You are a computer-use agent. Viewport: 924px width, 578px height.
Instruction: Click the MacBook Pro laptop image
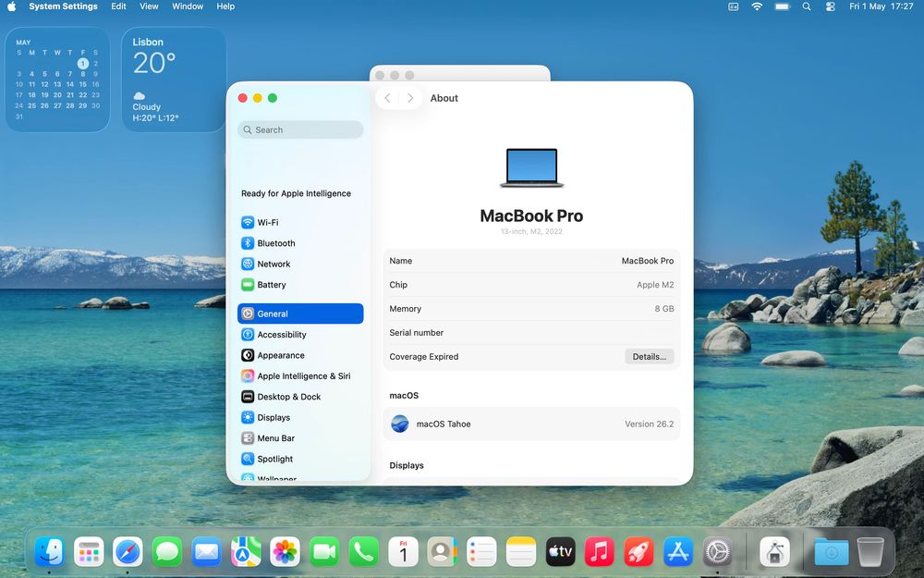click(x=531, y=167)
